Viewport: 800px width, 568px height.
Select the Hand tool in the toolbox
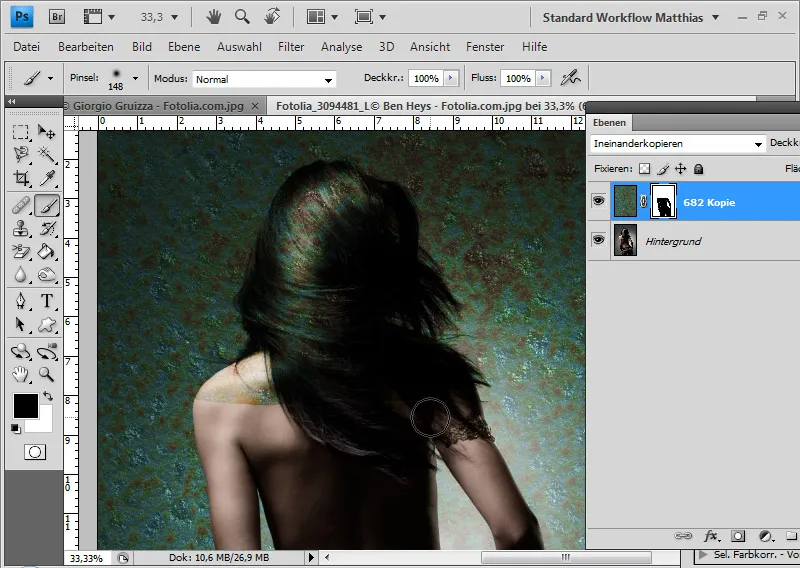(20, 375)
